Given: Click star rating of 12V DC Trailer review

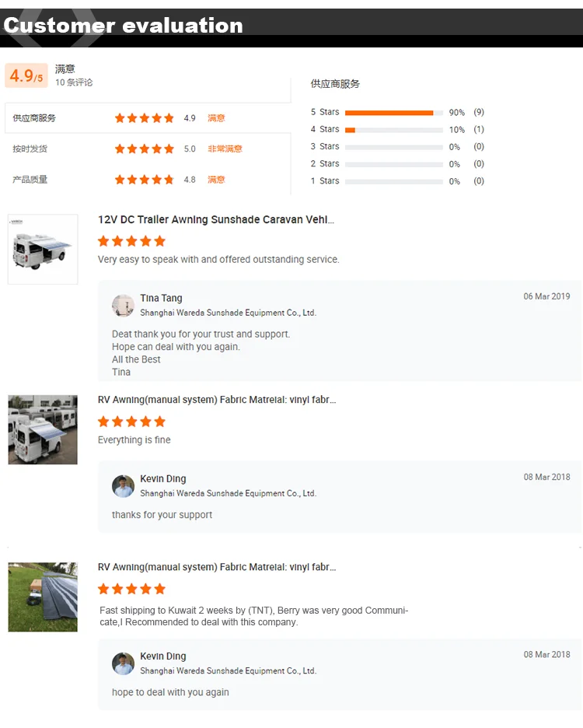Looking at the screenshot, I should (131, 241).
